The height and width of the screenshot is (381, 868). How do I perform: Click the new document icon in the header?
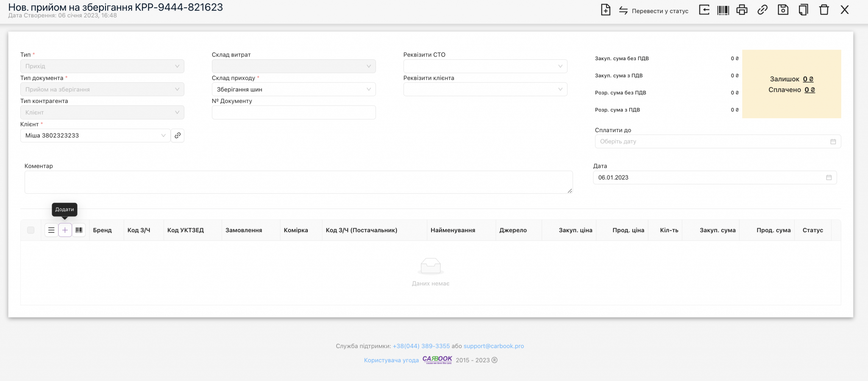point(606,10)
